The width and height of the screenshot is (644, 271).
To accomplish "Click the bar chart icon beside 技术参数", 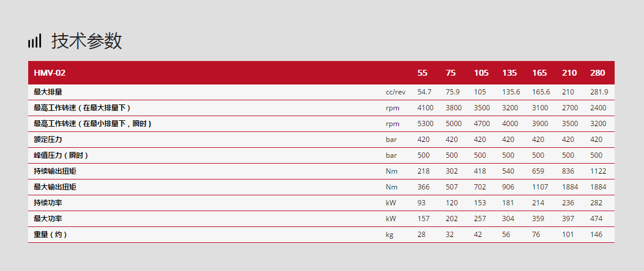I will (35, 41).
